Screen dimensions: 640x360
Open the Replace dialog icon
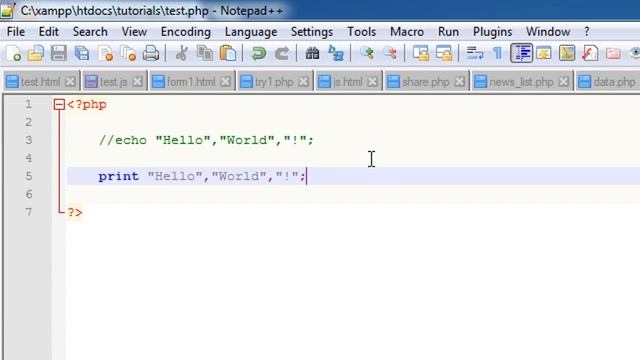tap(336, 53)
